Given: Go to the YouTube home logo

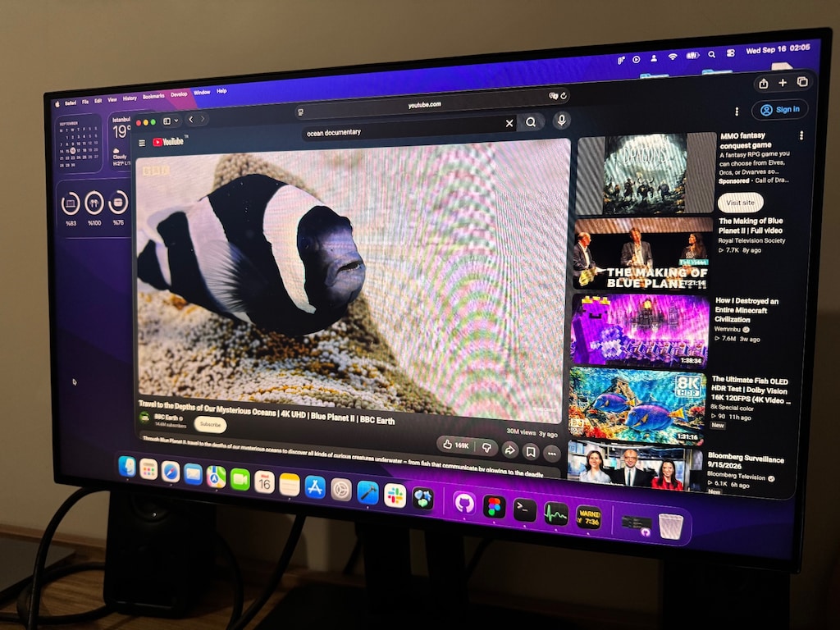Looking at the screenshot, I should click(168, 141).
